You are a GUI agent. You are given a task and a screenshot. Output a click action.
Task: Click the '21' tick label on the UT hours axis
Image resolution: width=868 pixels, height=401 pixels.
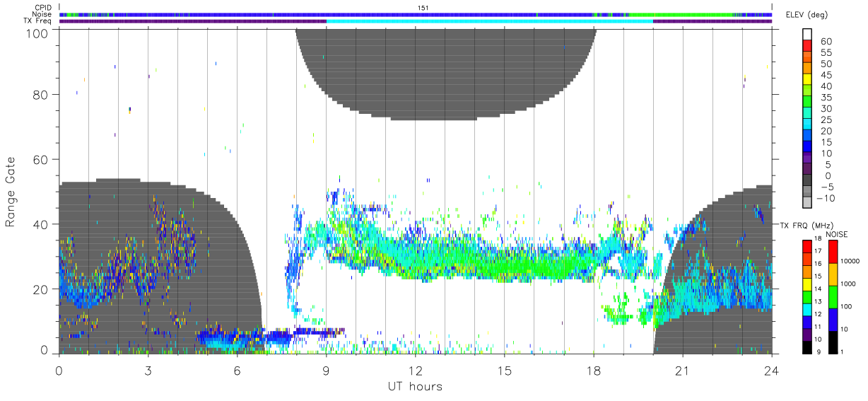click(682, 371)
